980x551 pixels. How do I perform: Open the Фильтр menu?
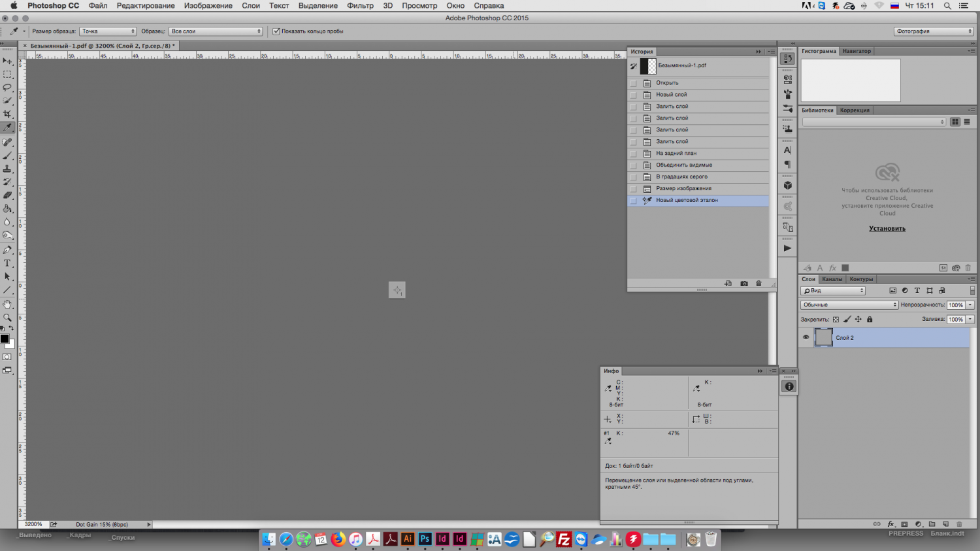point(360,6)
